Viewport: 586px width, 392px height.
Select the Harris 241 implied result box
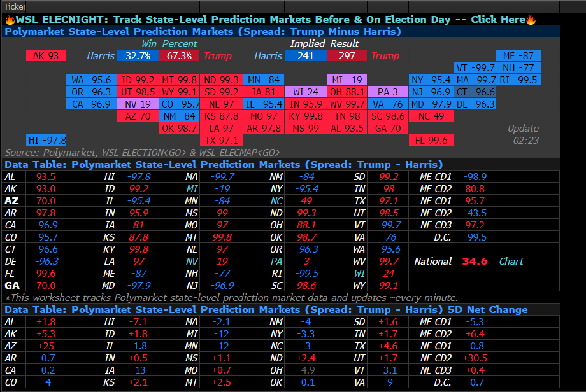306,56
